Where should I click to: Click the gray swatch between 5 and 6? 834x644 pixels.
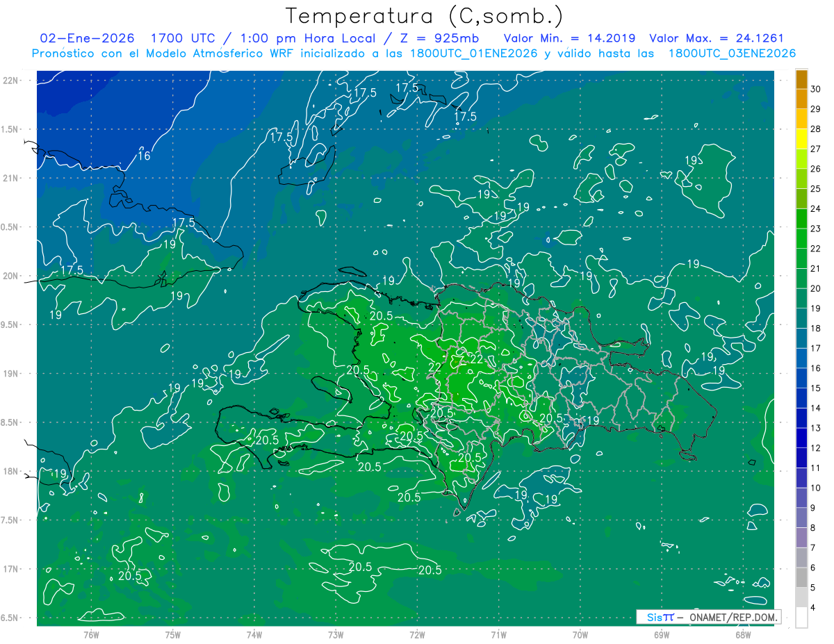[x=801, y=578]
